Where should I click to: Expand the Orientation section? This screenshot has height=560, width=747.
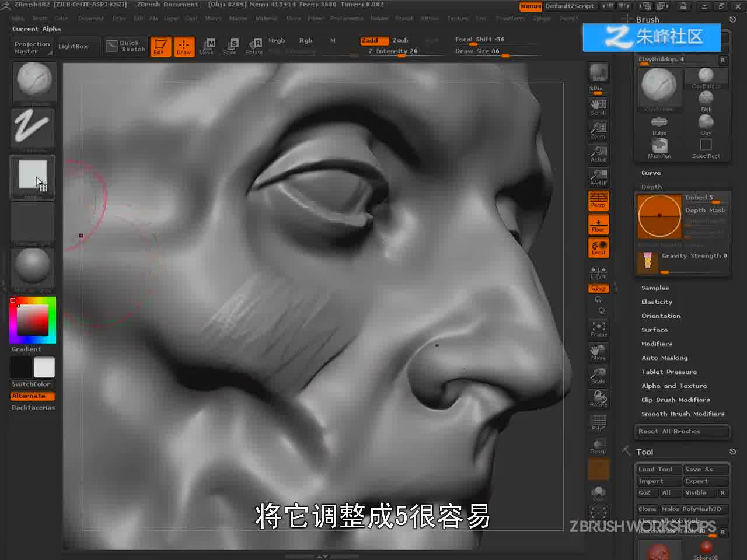[661, 316]
